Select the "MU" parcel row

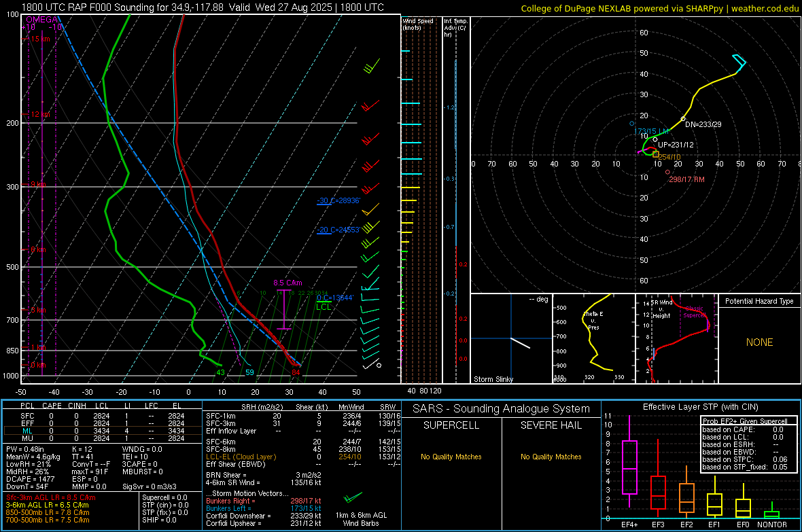point(101,438)
